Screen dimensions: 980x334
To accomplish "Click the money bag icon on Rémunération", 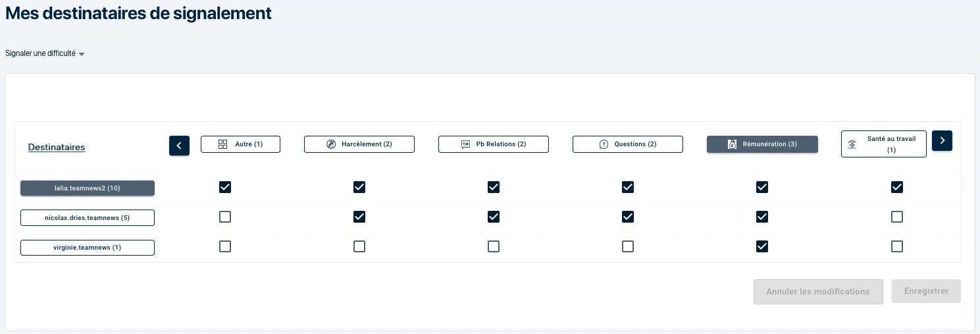I will tap(732, 144).
